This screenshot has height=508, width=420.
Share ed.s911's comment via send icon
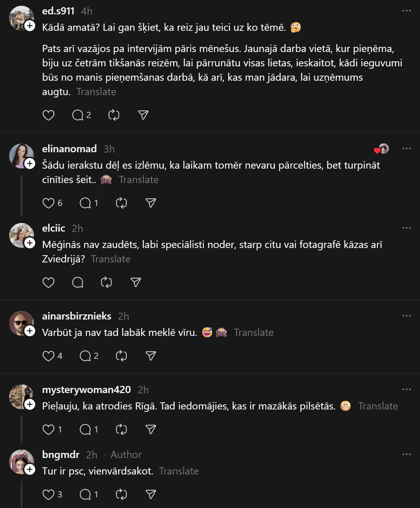tap(143, 115)
